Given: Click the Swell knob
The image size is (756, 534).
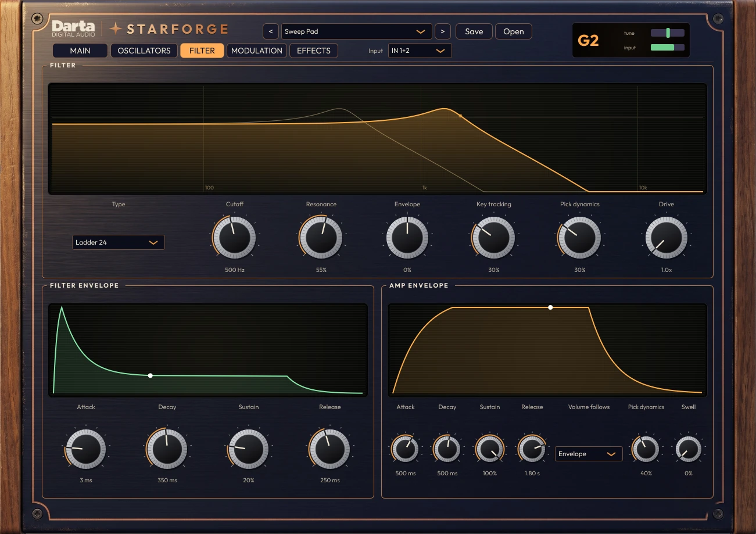Looking at the screenshot, I should coord(689,449).
